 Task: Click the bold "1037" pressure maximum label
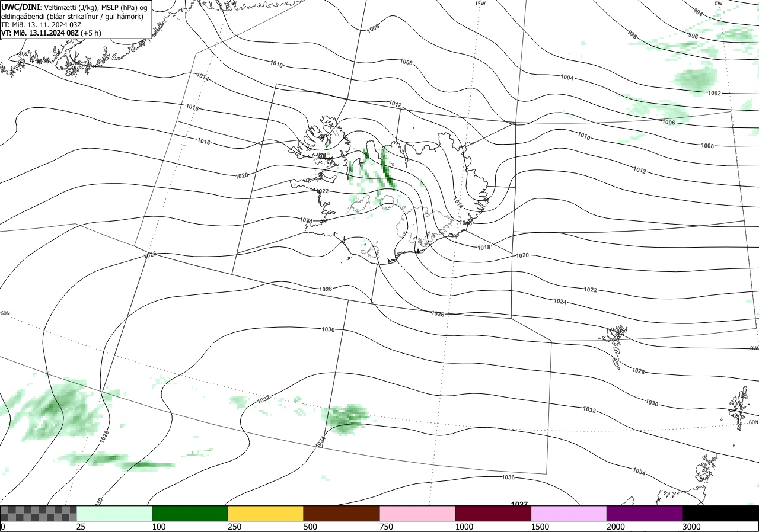click(519, 504)
